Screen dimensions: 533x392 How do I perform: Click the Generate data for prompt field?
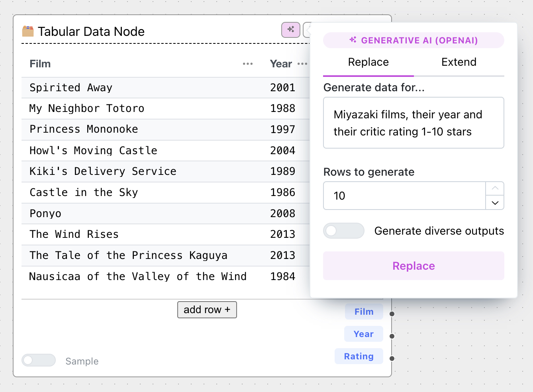[x=413, y=123]
